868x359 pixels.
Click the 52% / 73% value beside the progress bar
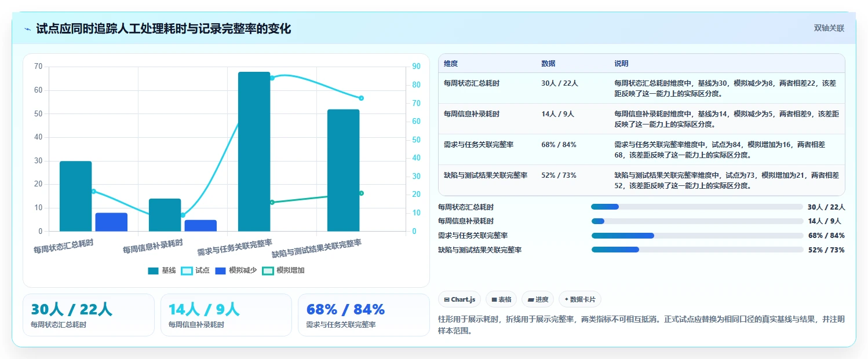826,250
